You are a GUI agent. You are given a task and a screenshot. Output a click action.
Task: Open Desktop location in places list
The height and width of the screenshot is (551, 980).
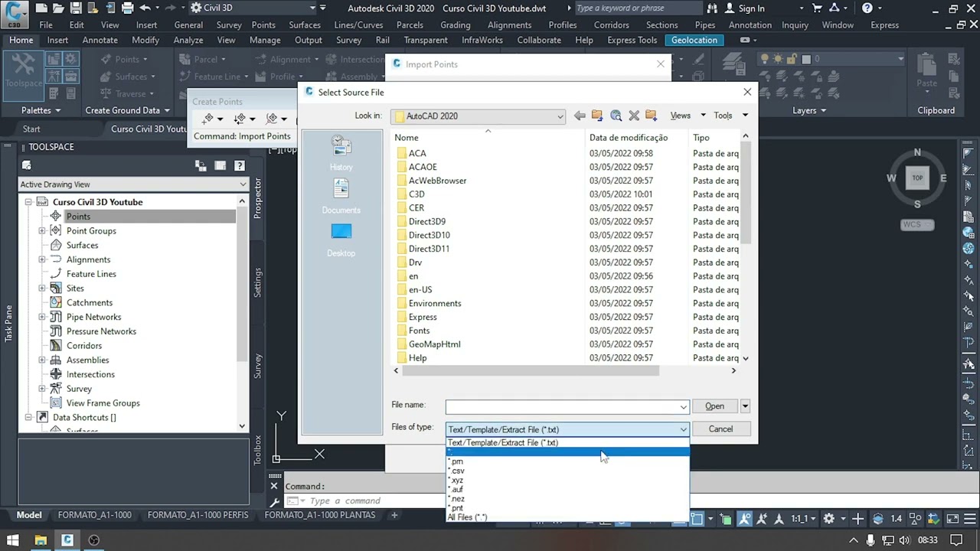click(x=341, y=239)
